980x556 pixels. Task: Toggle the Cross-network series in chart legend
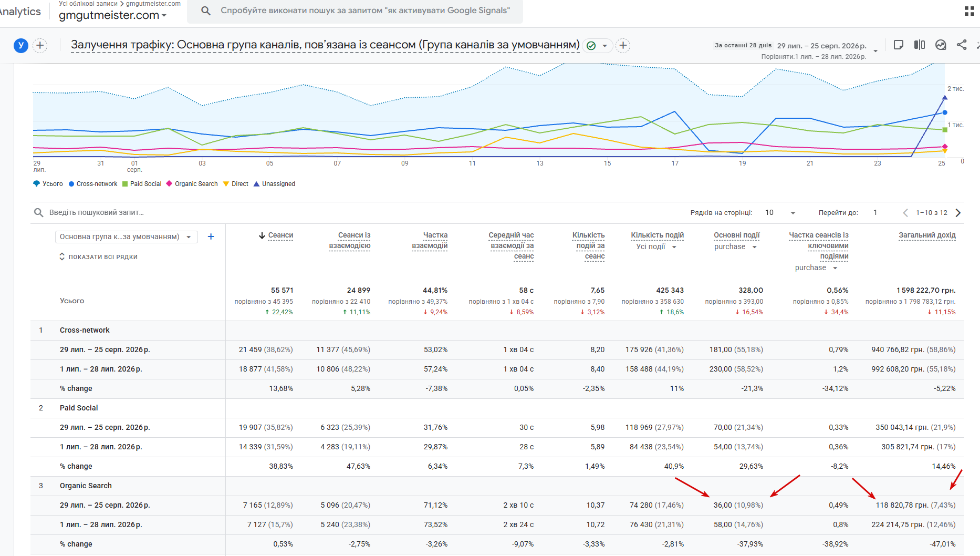click(93, 184)
